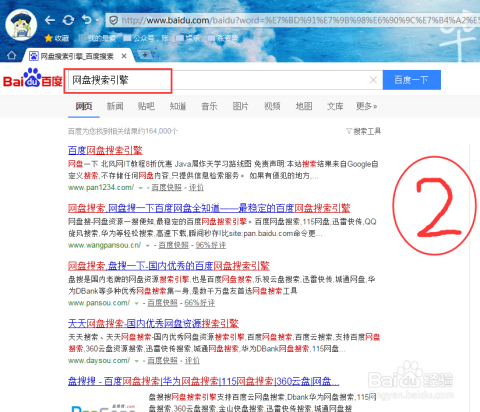The image size is (480, 412).
Task: Open 百度快照 for daysou.com result
Action: coord(162,361)
